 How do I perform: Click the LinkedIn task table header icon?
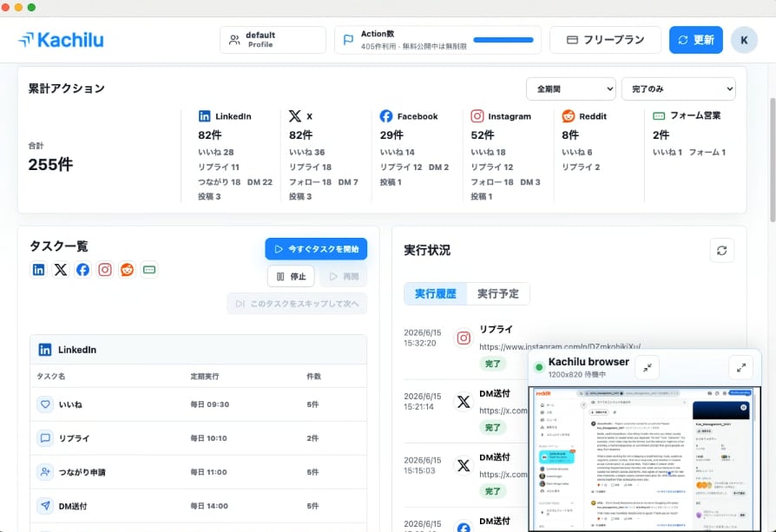click(45, 350)
